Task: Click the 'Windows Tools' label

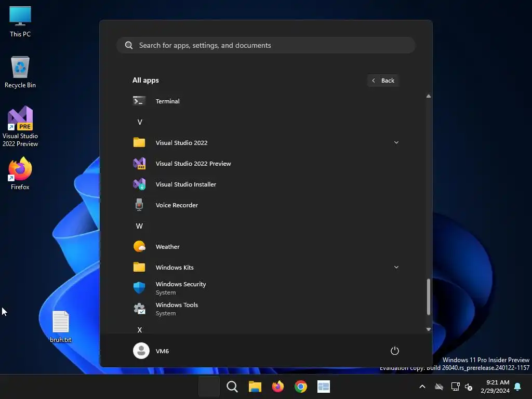Action: click(177, 304)
